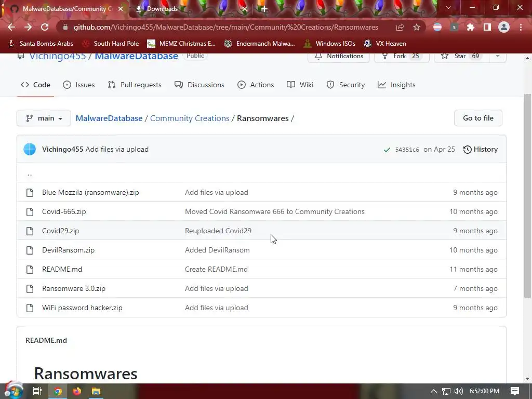This screenshot has width=532, height=399.
Task: Go forward with the browser forward arrow
Action: 28,27
